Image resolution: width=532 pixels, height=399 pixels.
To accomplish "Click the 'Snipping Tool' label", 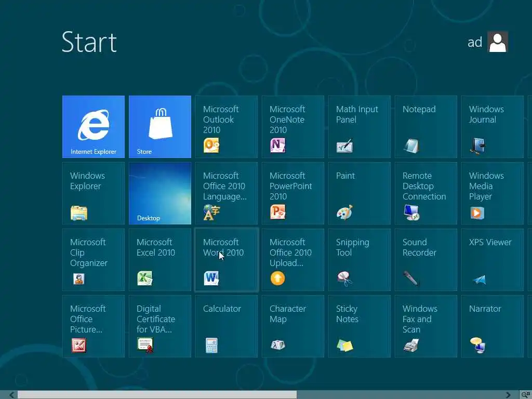I will pyautogui.click(x=353, y=247).
